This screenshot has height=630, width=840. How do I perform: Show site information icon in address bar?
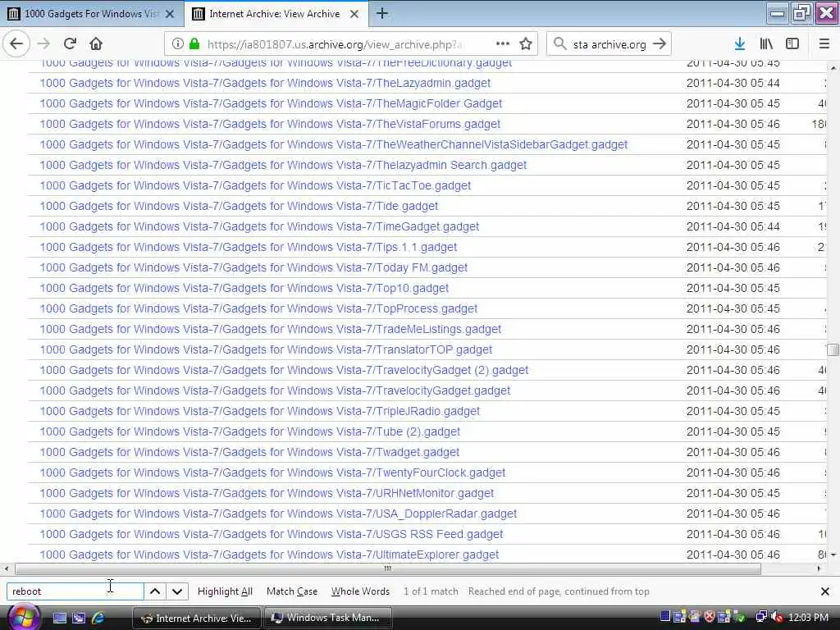point(178,44)
